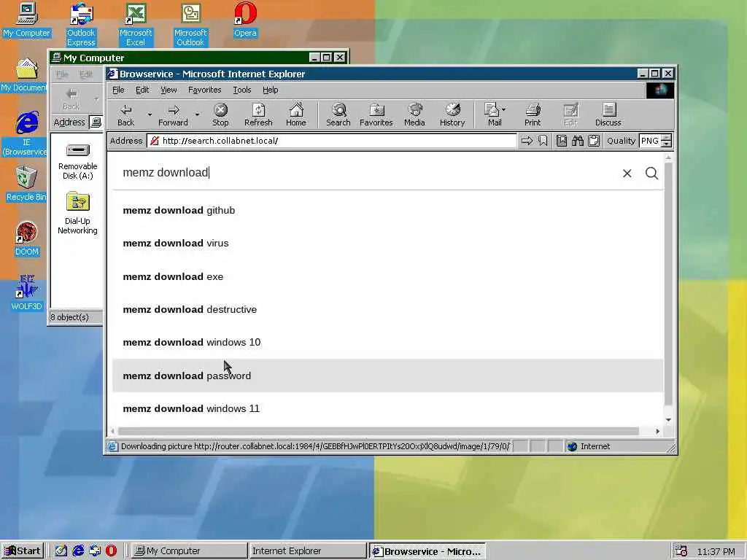Select the DOOM desktop shortcut
The width and height of the screenshot is (747, 560).
(x=27, y=238)
